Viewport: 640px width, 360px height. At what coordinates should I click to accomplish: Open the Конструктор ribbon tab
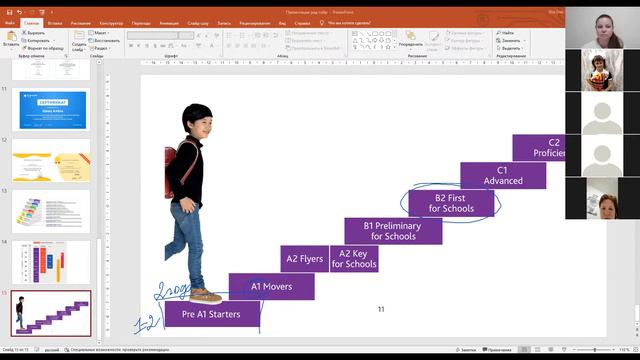pyautogui.click(x=111, y=23)
